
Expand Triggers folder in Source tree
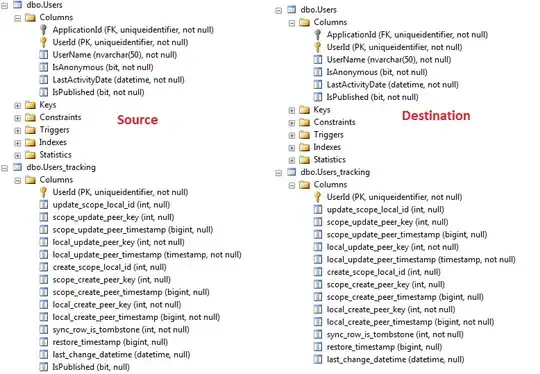(17, 131)
